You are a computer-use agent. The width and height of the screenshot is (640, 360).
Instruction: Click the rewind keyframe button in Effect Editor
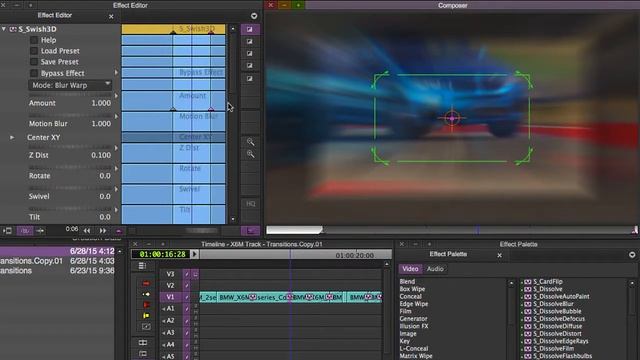[87, 231]
